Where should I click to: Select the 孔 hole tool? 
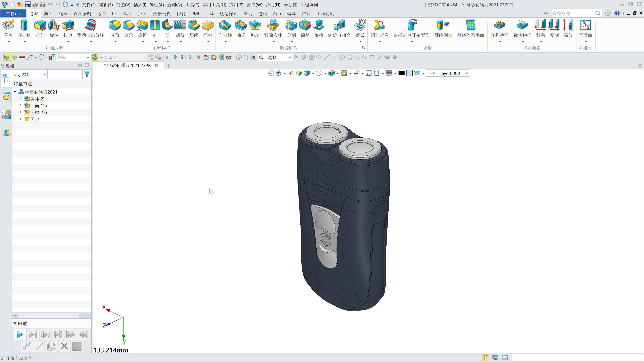pyautogui.click(x=155, y=28)
